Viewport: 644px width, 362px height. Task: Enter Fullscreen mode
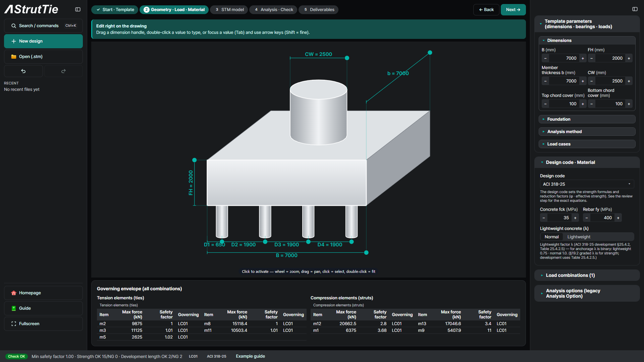pos(43,324)
